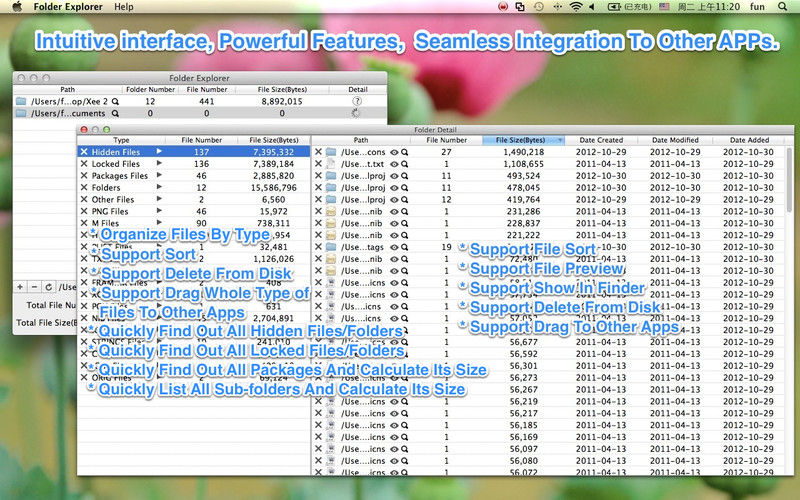Click the Detail column header in Folder Explorer
The height and width of the screenshot is (500, 800).
point(358,89)
